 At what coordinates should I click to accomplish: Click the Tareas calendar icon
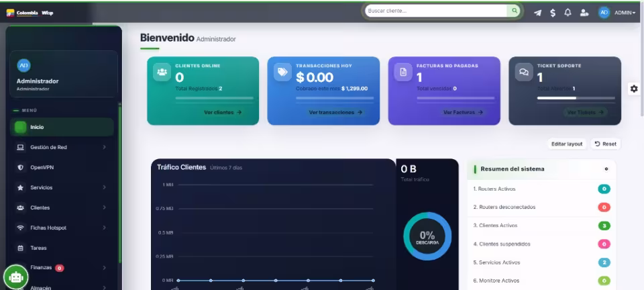(20, 248)
